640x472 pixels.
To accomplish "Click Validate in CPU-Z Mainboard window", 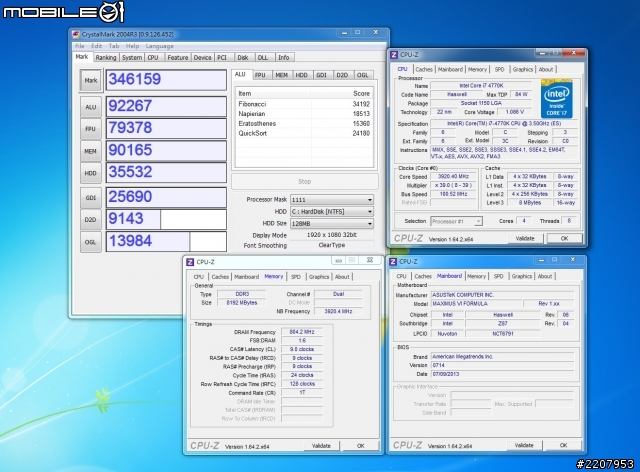I will point(524,445).
